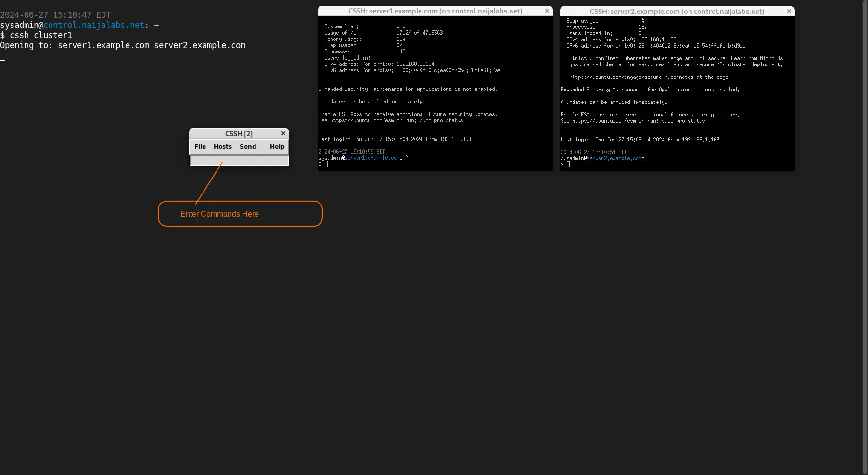
Task: Open the Help menu in CSSH window
Action: (x=277, y=147)
